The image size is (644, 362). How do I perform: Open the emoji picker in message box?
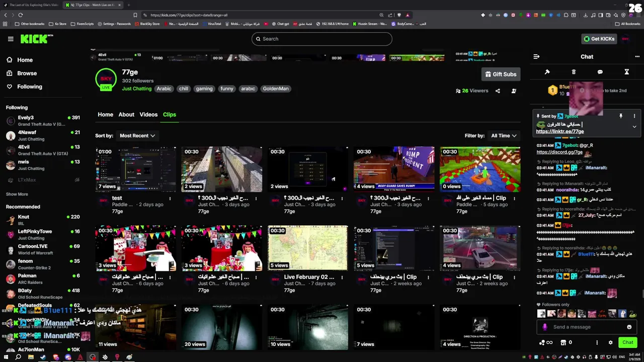[629, 327]
